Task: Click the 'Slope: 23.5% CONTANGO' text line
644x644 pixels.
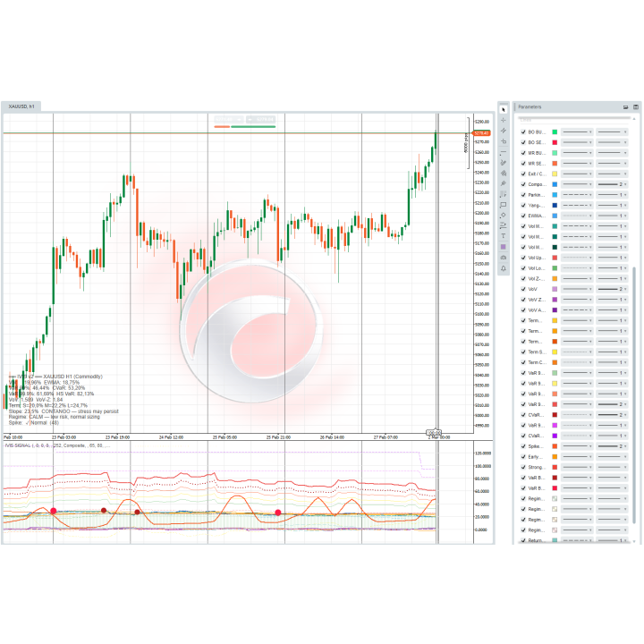Action: click(64, 411)
